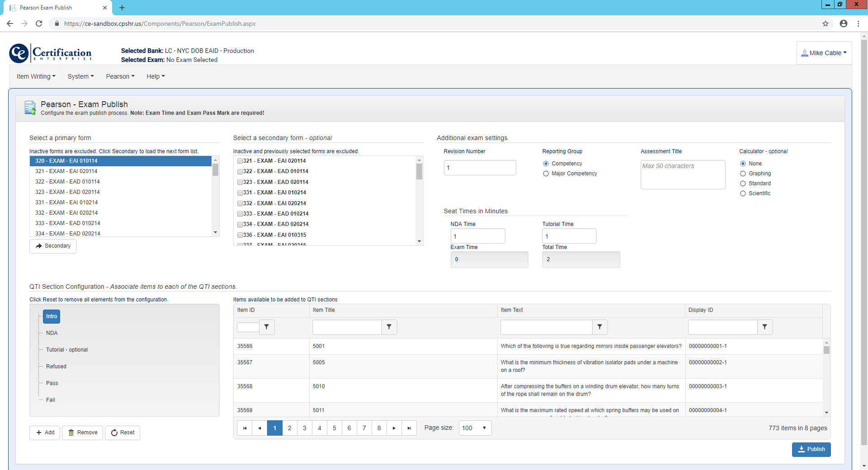Select the NDA section in the QTI tree
The height and width of the screenshot is (470, 868).
pos(52,333)
